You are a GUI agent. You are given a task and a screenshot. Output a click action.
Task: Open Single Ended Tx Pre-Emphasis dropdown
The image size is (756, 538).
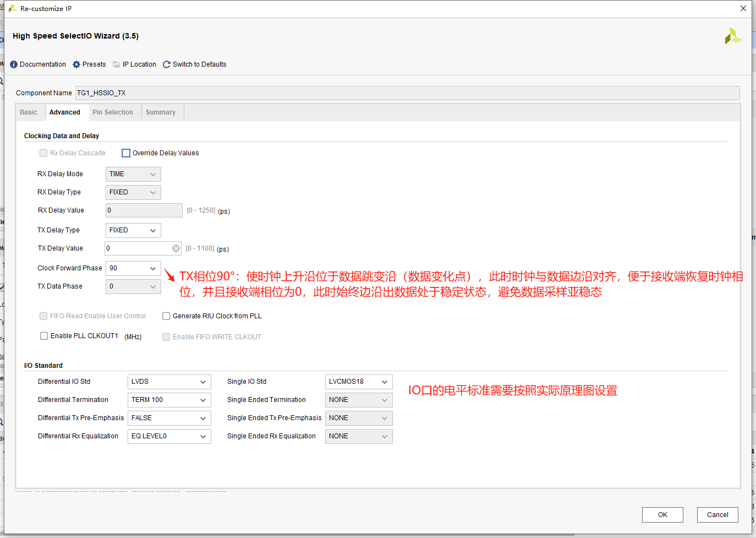[x=359, y=418]
